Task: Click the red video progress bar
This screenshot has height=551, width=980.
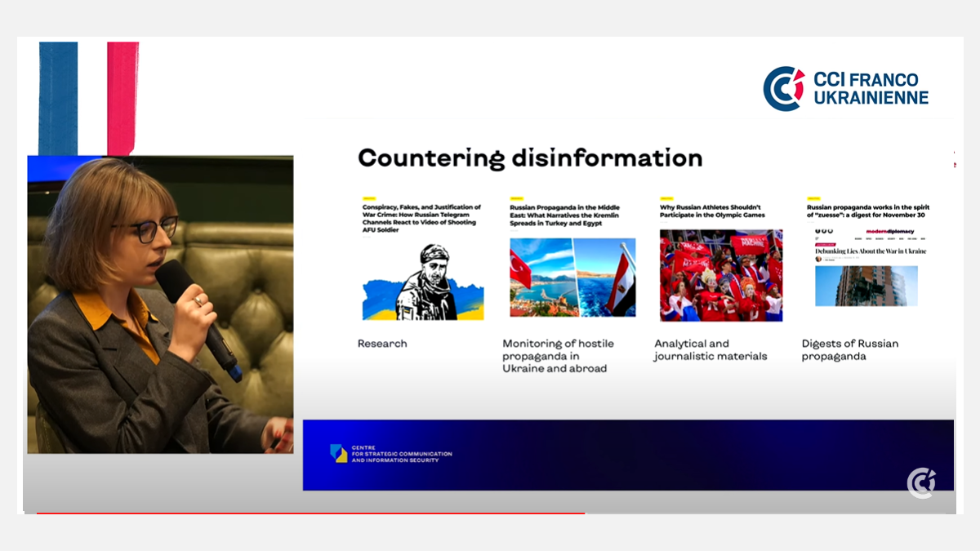Action: [x=310, y=513]
